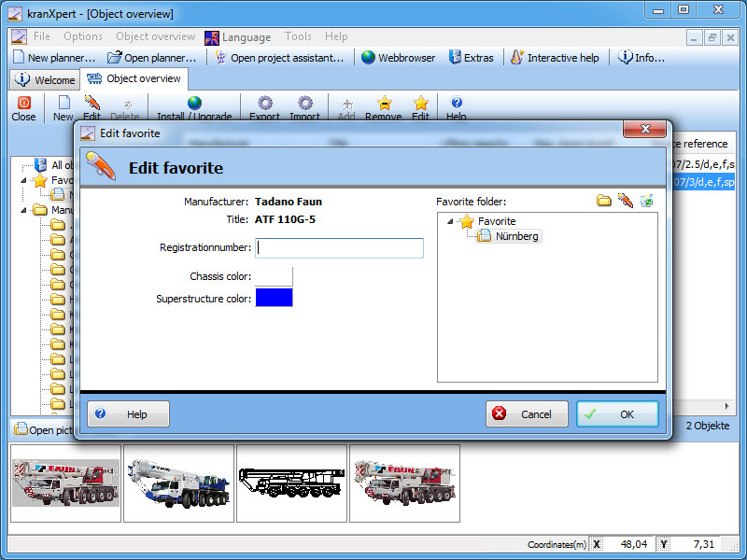Click the New folder icon above favorite tree
747x560 pixels.
click(x=604, y=201)
